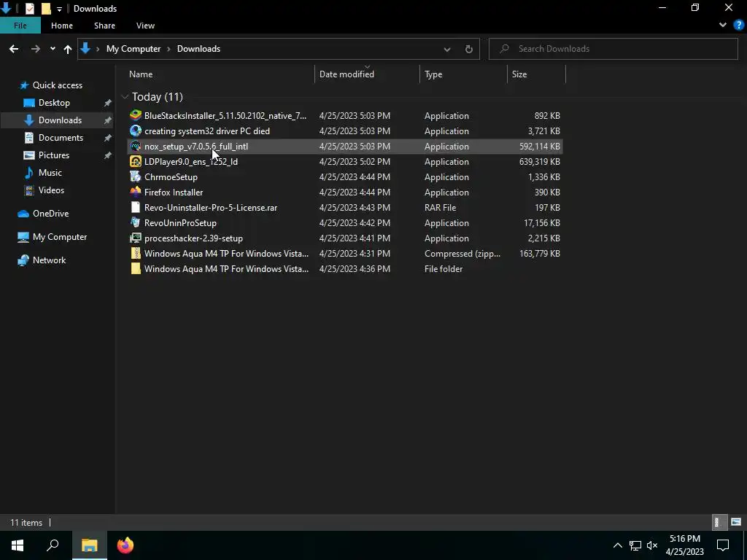Select My Computer in navigation pane
Viewport: 747px width, 560px height.
pyautogui.click(x=60, y=237)
